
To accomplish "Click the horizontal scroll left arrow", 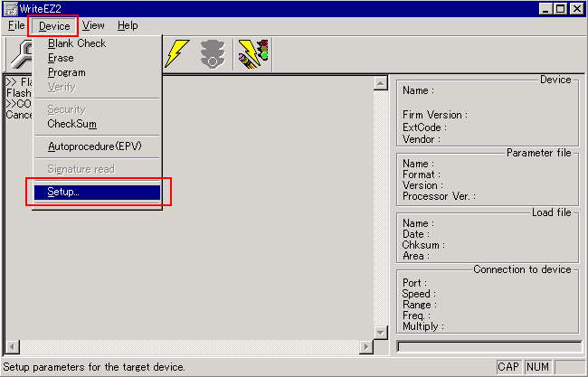I will (13, 347).
